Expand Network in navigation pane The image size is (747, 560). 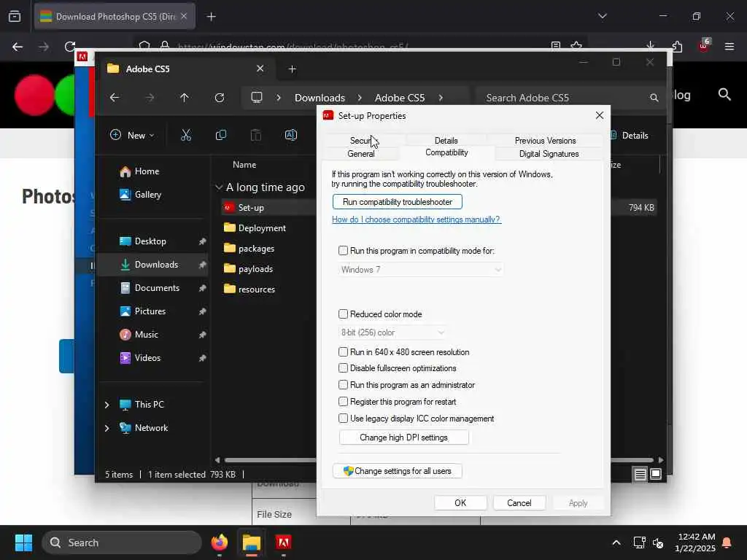(107, 428)
